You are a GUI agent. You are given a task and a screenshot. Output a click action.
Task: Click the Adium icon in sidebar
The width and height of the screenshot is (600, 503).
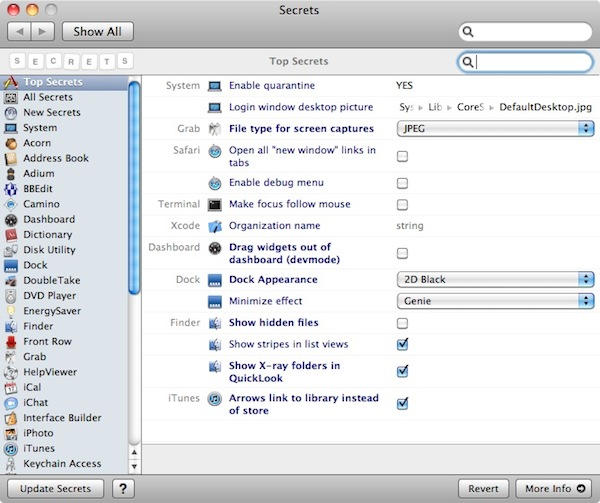pos(11,173)
